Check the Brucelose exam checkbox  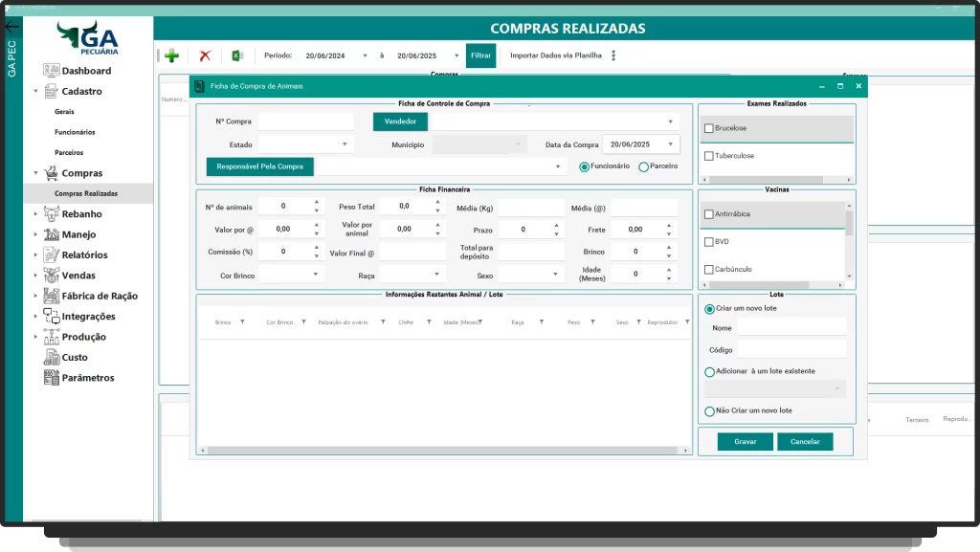(709, 128)
